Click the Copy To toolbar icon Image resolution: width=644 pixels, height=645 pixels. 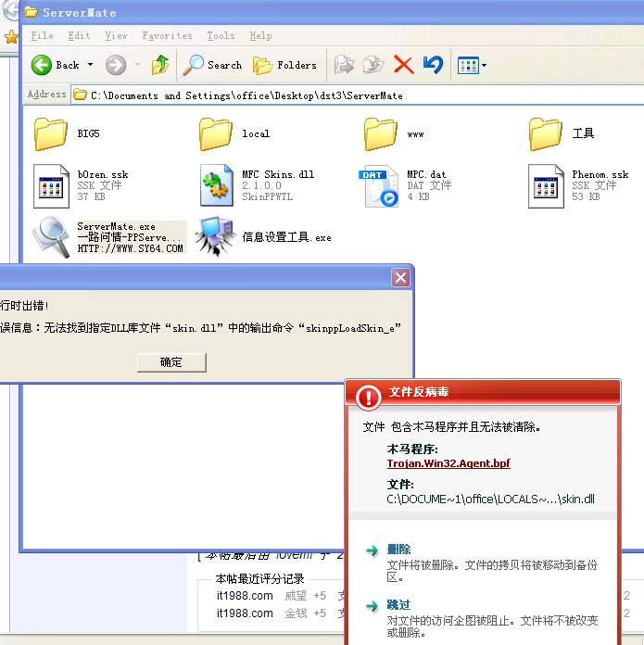pyautogui.click(x=373, y=65)
